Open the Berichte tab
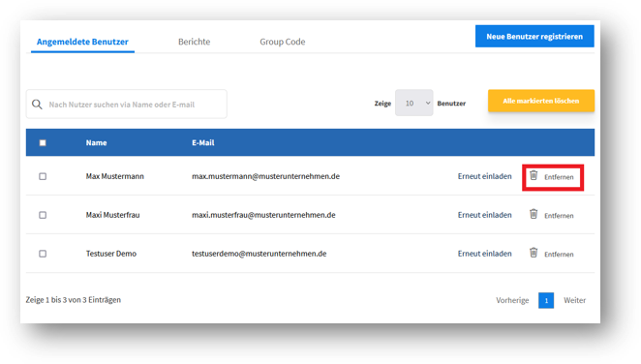The height and width of the screenshot is (364, 641). click(x=195, y=42)
